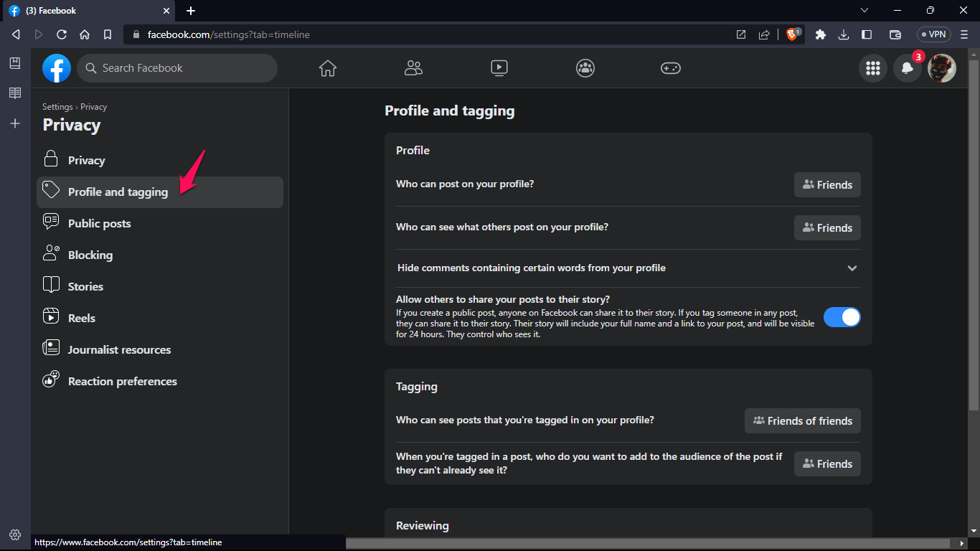Click the browser address bar URL
Image resolution: width=980 pixels, height=551 pixels.
228,34
